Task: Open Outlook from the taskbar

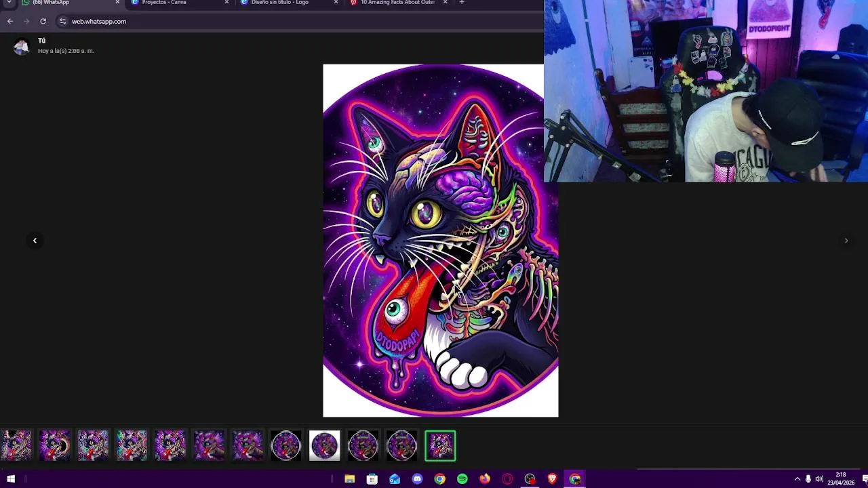Action: pyautogui.click(x=395, y=479)
